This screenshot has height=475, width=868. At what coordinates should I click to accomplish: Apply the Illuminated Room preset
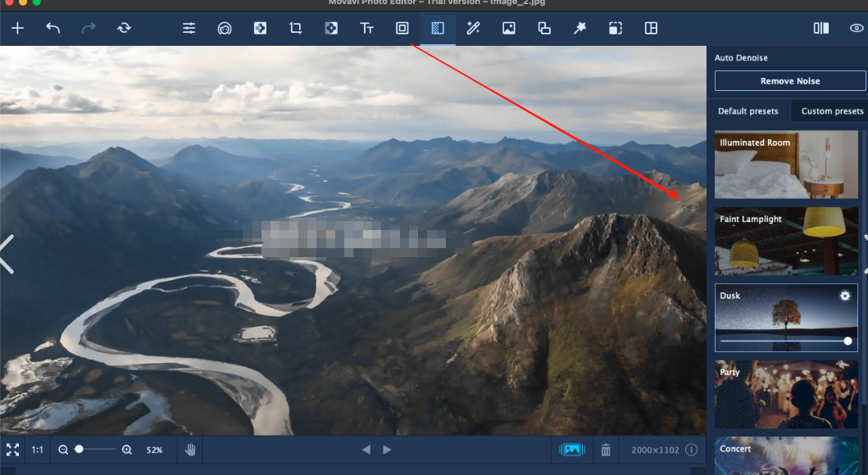[786, 165]
